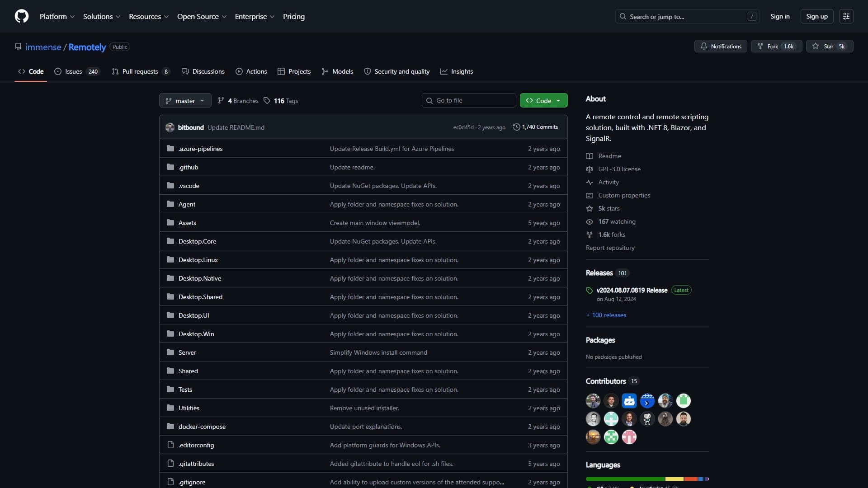This screenshot has height=488, width=868.
Task: Open the immense owner link
Action: (x=43, y=47)
